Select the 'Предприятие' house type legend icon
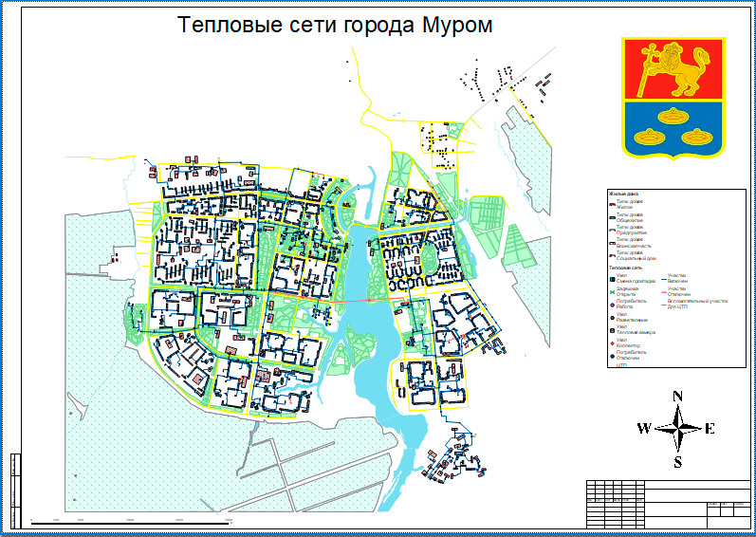The height and width of the screenshot is (537, 756). 611,229
